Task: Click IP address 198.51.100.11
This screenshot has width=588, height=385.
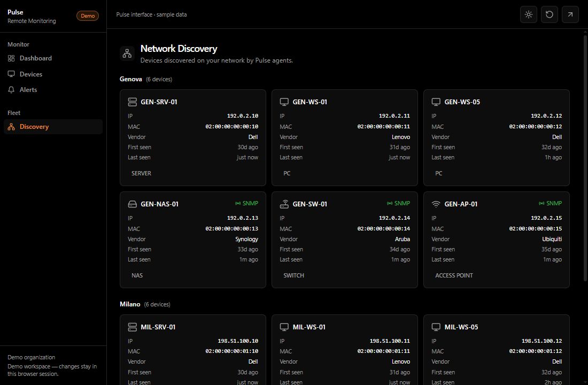Action: point(390,341)
